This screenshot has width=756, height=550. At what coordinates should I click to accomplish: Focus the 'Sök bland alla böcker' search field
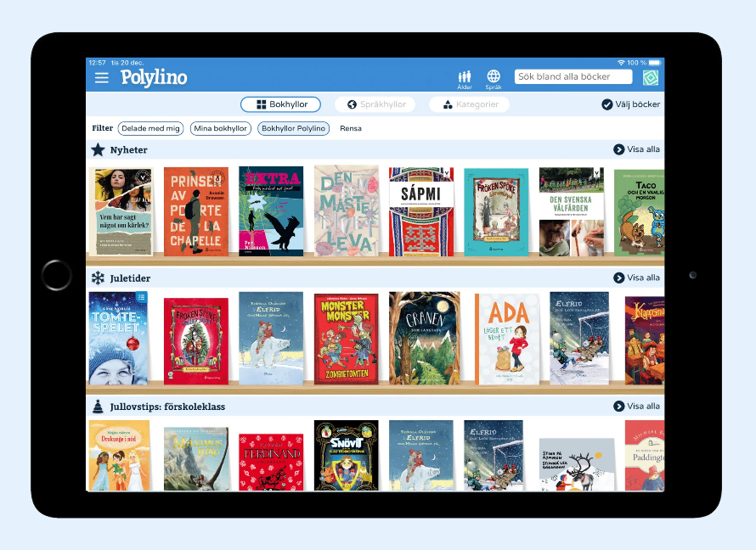(x=573, y=76)
